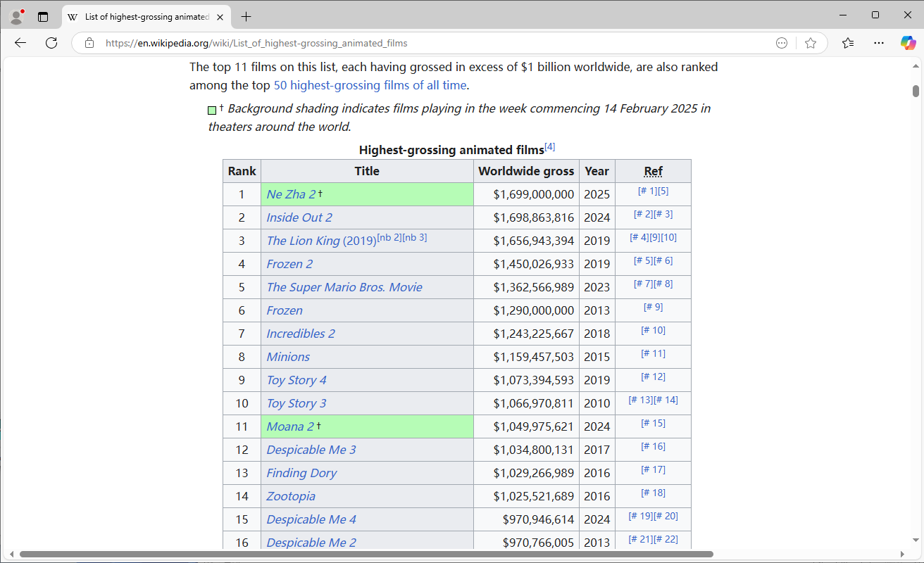This screenshot has height=563, width=924.
Task: Open the Inside Out 2 link
Action: [299, 217]
